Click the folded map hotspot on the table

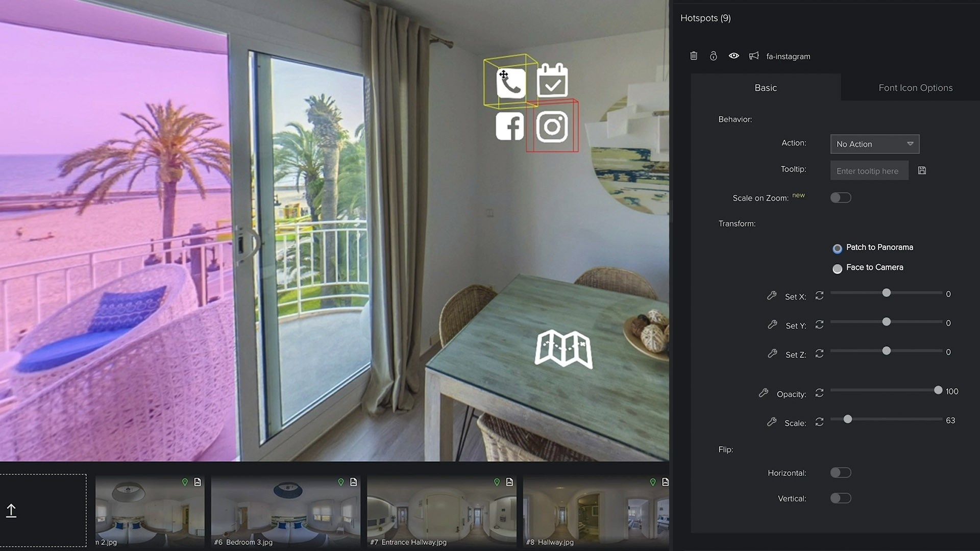(x=563, y=349)
